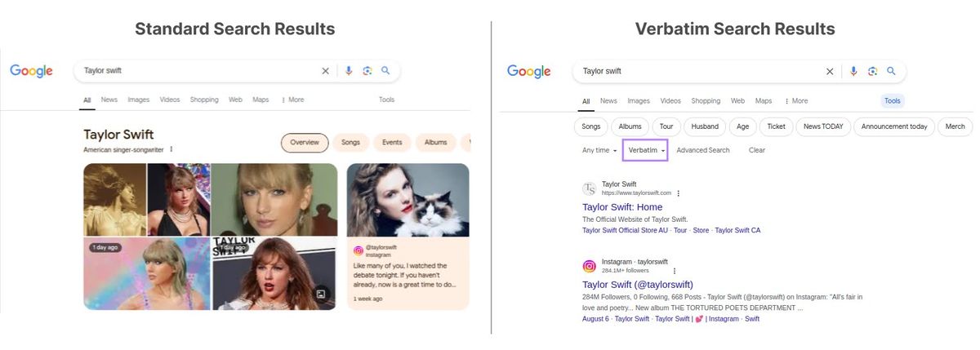Start voice search in Verbatim results panel
980x350 pixels.
point(853,71)
